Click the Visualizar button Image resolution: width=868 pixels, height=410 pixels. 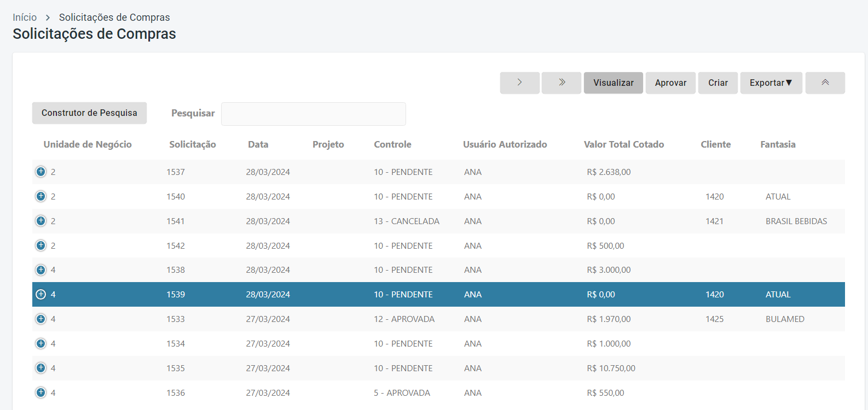point(614,83)
